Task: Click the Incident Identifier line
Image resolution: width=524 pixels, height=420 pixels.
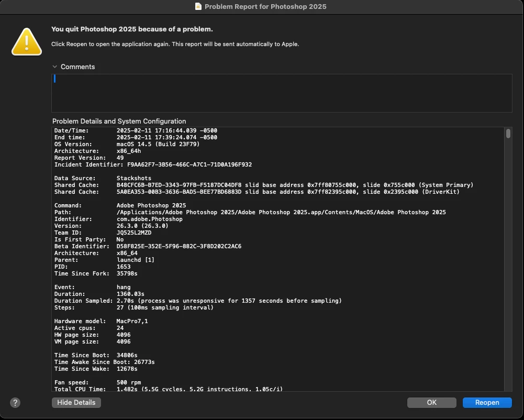Action: pyautogui.click(x=153, y=164)
